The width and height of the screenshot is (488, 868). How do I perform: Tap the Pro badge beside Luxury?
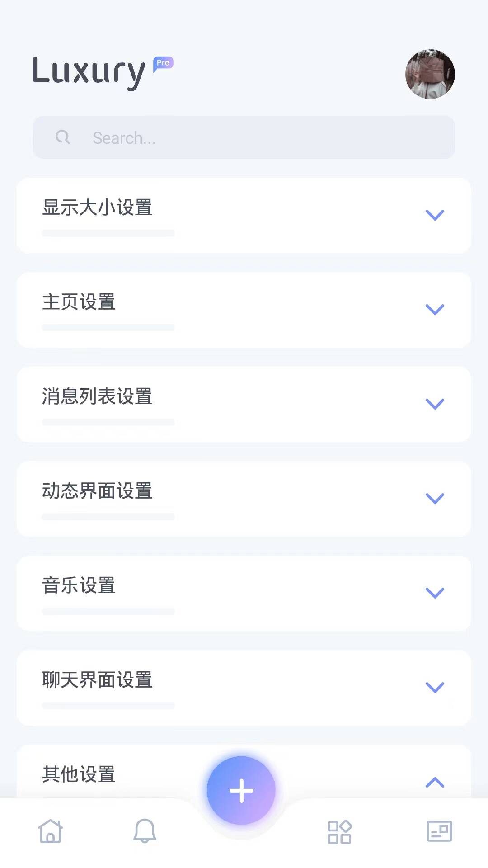(163, 63)
